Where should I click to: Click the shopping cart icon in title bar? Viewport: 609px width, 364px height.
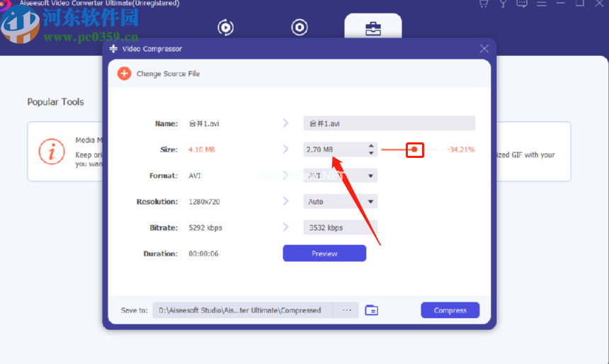[484, 4]
